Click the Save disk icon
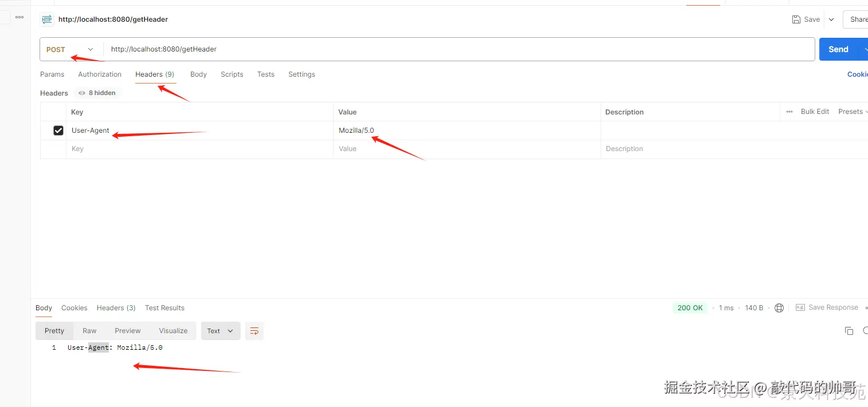Image resolution: width=868 pixels, height=407 pixels. [796, 19]
